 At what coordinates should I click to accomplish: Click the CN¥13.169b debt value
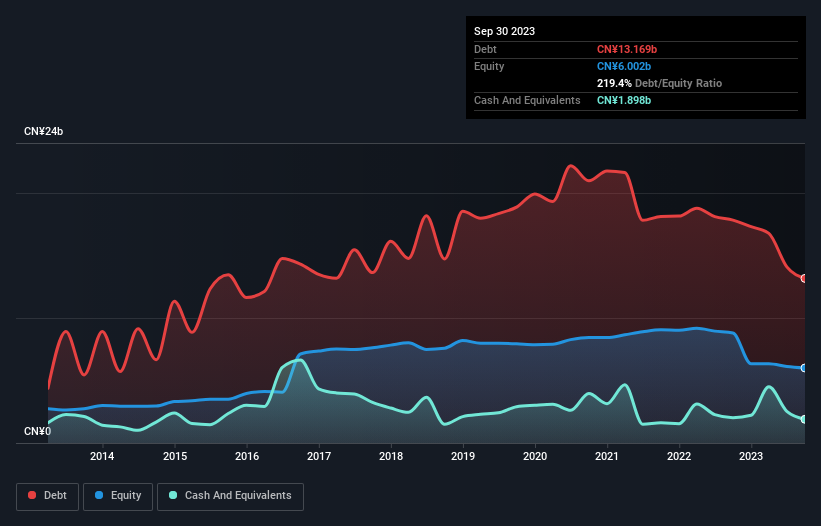(627, 49)
